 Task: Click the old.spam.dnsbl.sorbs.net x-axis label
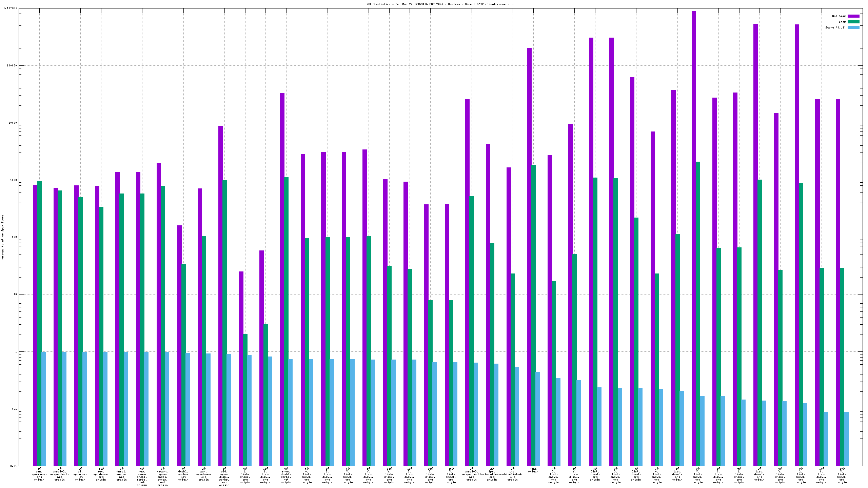tap(224, 477)
